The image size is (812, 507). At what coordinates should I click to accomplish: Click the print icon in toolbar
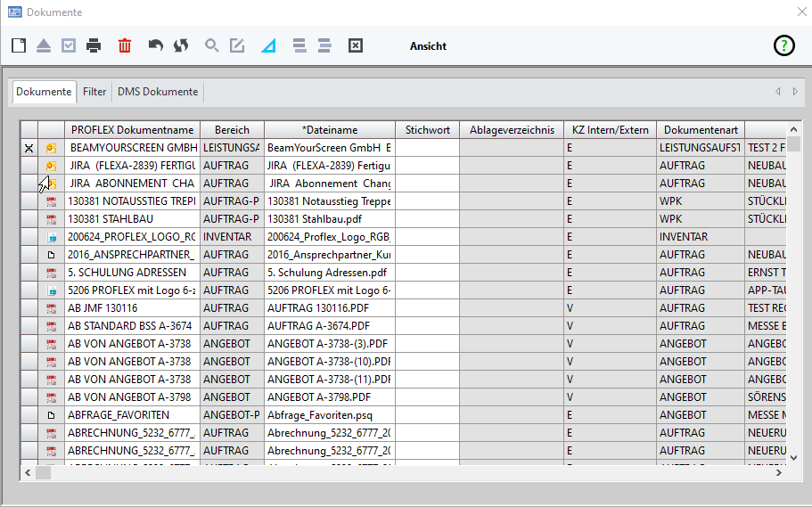94,45
